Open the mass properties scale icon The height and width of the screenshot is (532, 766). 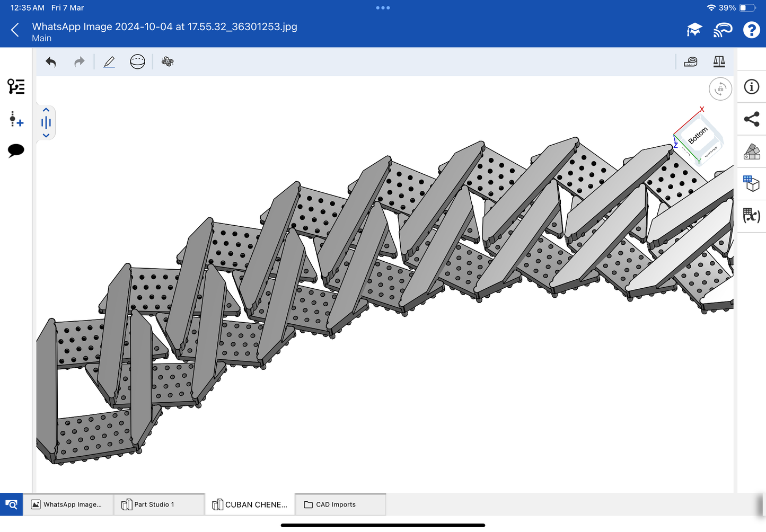(719, 62)
